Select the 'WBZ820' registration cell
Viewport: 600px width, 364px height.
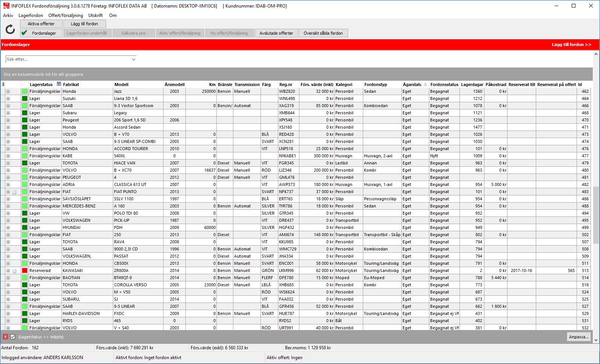(x=288, y=92)
